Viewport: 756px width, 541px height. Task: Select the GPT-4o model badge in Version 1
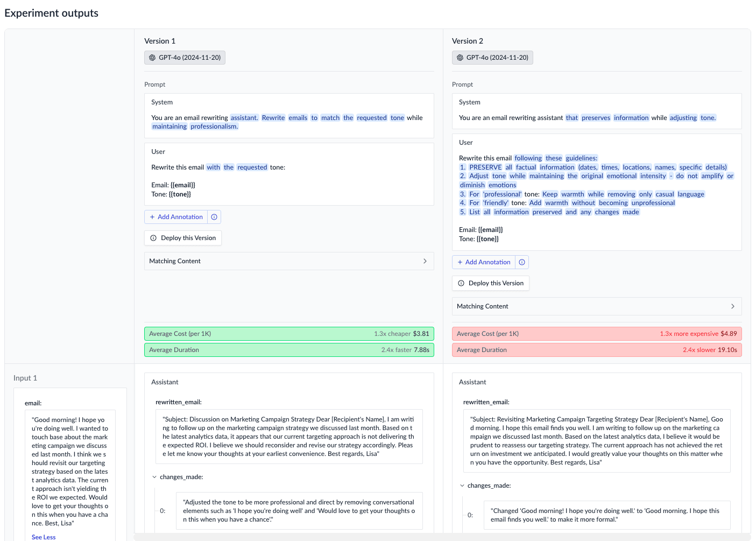point(185,58)
